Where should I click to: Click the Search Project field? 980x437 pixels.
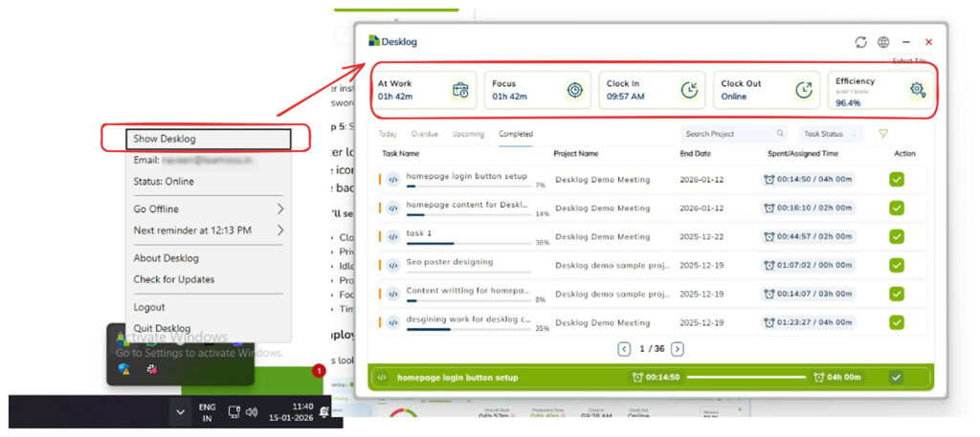[x=727, y=134]
